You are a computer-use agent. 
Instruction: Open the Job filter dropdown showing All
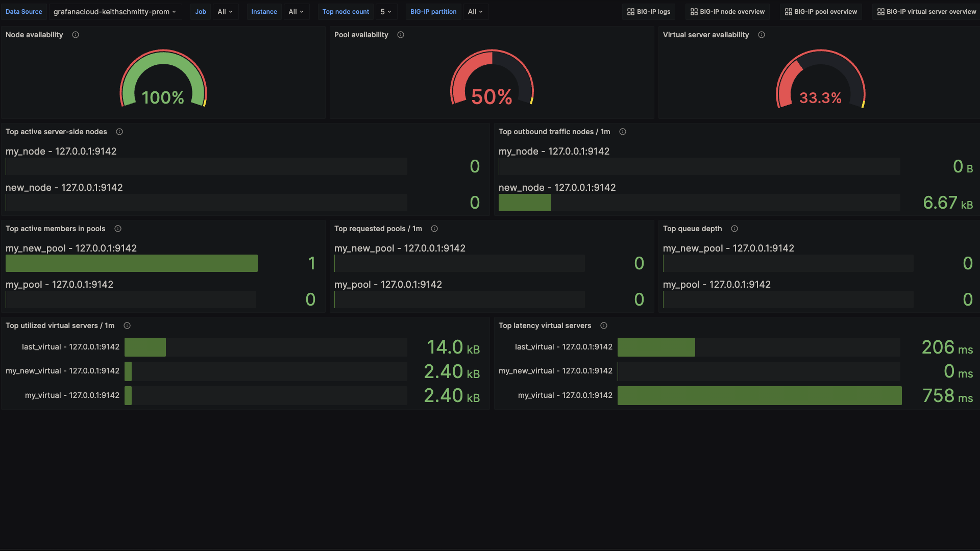tap(225, 11)
